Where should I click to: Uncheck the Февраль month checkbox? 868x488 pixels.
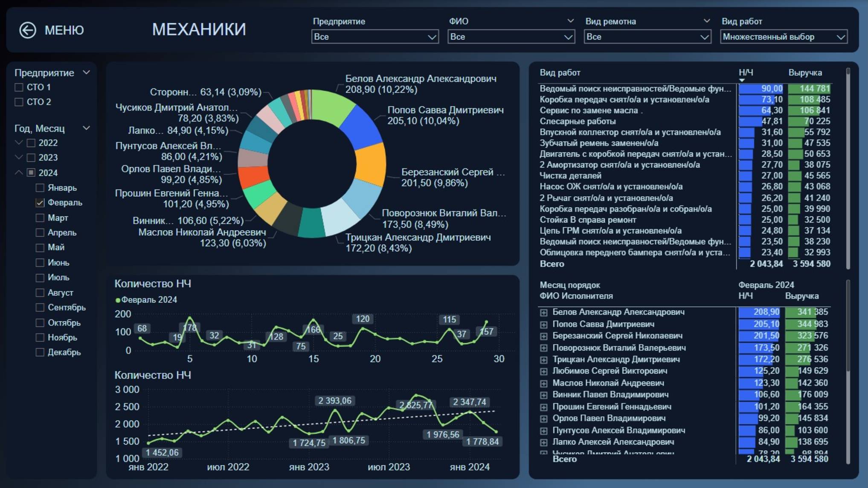[40, 203]
